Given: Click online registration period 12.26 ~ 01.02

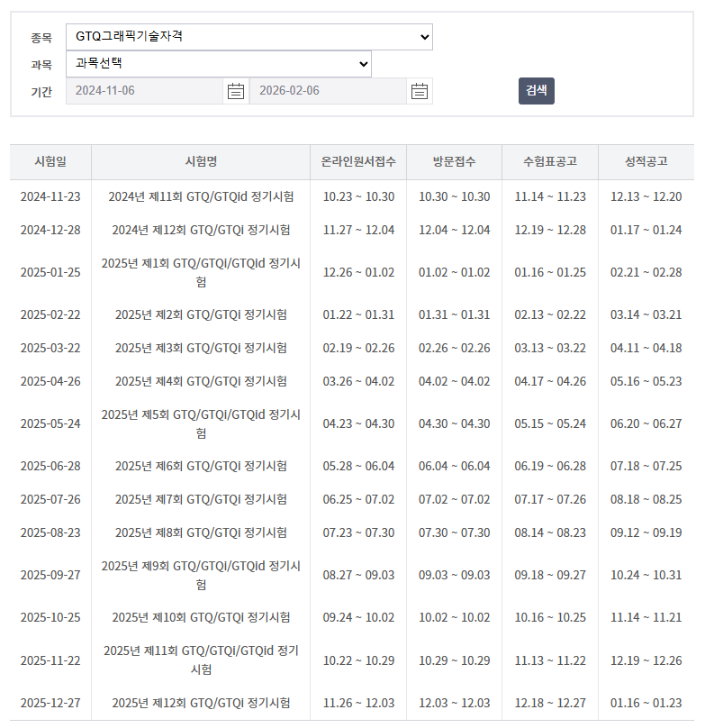Looking at the screenshot, I should tap(358, 272).
